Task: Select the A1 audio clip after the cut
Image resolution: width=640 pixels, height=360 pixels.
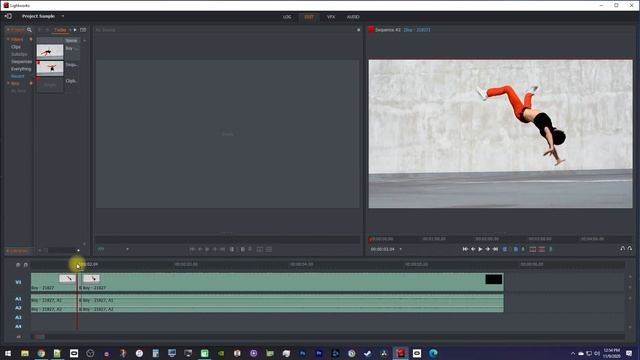Action: pyautogui.click(x=291, y=300)
